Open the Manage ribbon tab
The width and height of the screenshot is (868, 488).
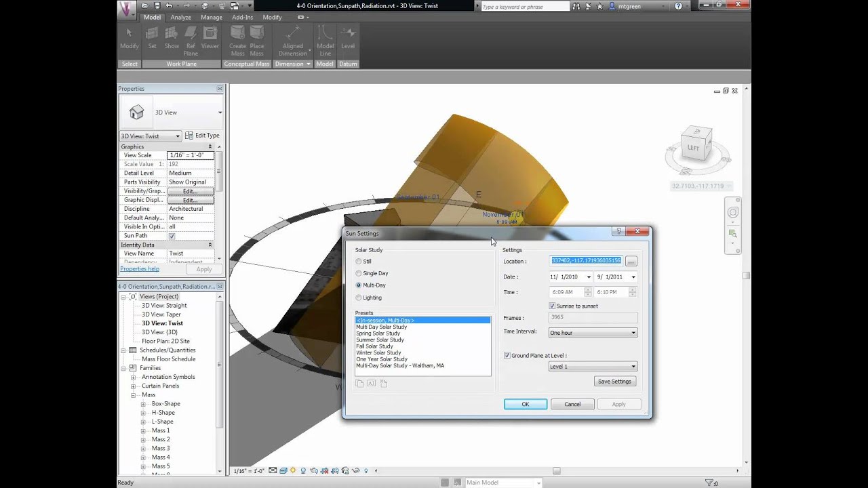[x=212, y=17]
